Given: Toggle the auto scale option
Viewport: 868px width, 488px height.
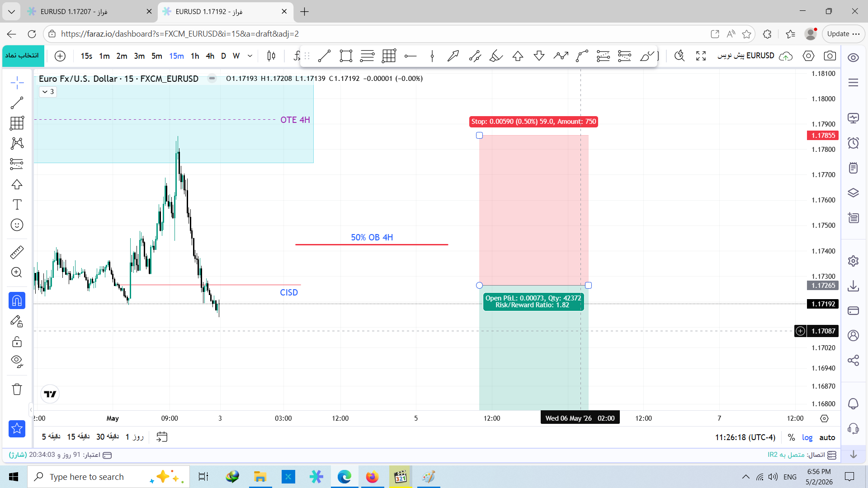Looking at the screenshot, I should (827, 437).
